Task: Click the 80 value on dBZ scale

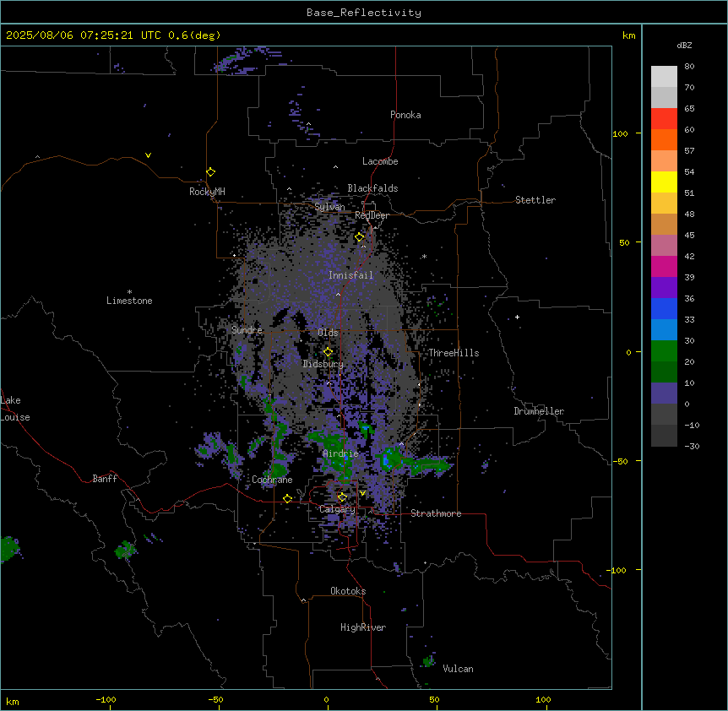Action: (x=689, y=67)
